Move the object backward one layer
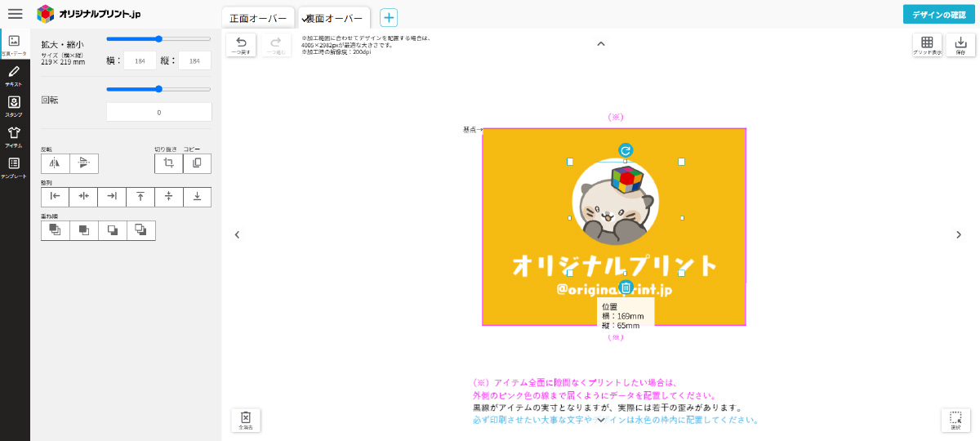The image size is (980, 441). 112,230
